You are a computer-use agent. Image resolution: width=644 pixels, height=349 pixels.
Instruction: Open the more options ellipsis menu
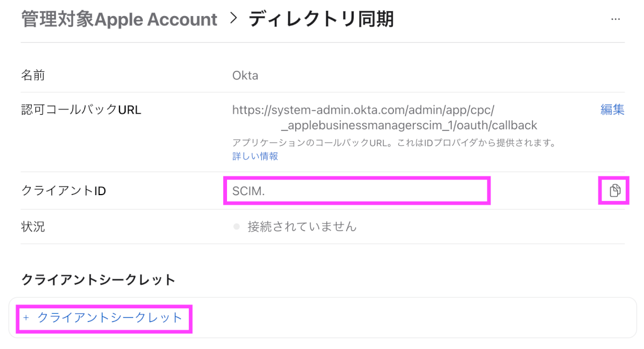(x=616, y=19)
